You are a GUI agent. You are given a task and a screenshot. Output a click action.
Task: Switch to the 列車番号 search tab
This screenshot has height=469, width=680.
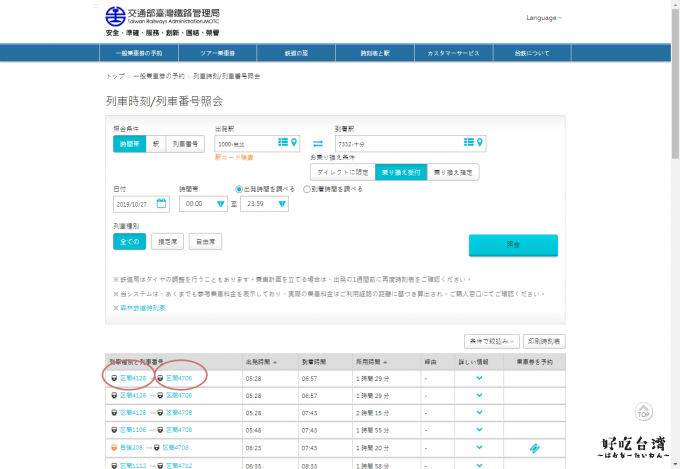[x=185, y=143]
